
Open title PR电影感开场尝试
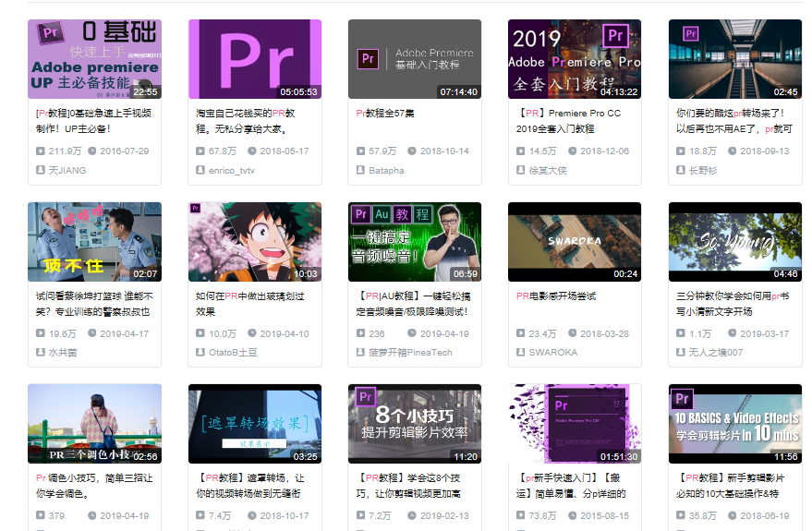(x=556, y=296)
